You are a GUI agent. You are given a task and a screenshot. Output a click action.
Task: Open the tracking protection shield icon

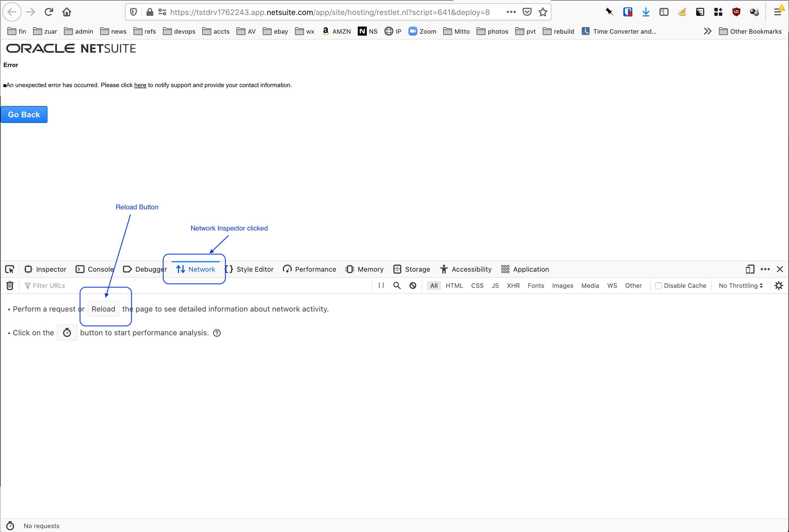coord(134,12)
